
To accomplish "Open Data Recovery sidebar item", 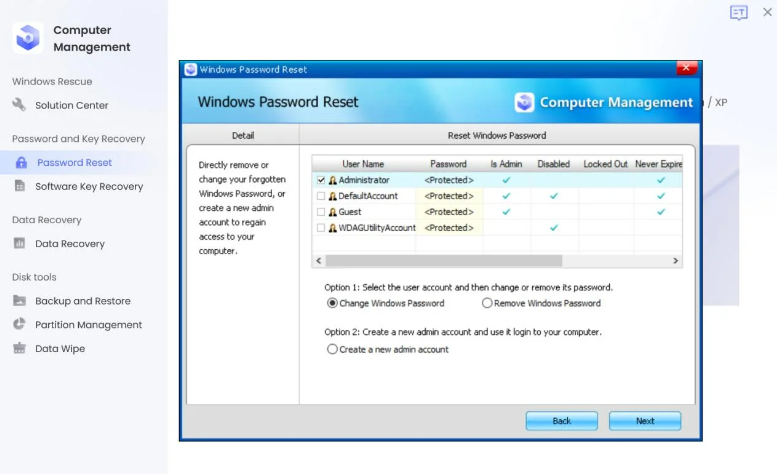I will tap(70, 244).
